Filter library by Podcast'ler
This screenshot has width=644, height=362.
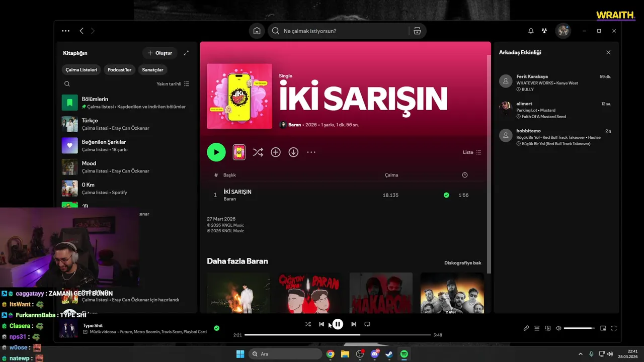point(119,70)
